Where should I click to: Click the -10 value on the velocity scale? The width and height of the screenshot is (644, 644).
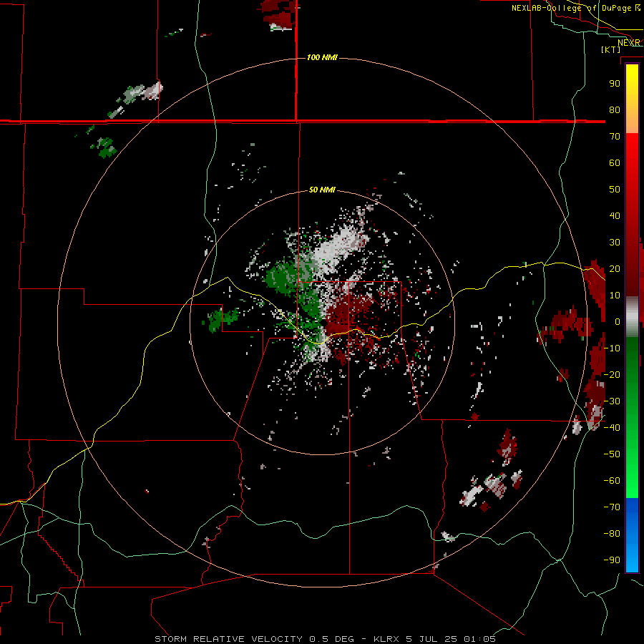[x=612, y=348]
